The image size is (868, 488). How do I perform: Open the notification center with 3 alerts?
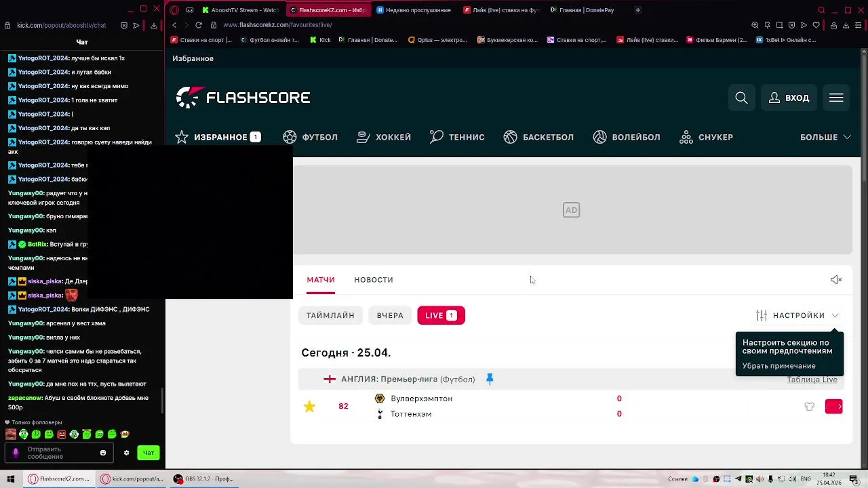[x=854, y=479]
